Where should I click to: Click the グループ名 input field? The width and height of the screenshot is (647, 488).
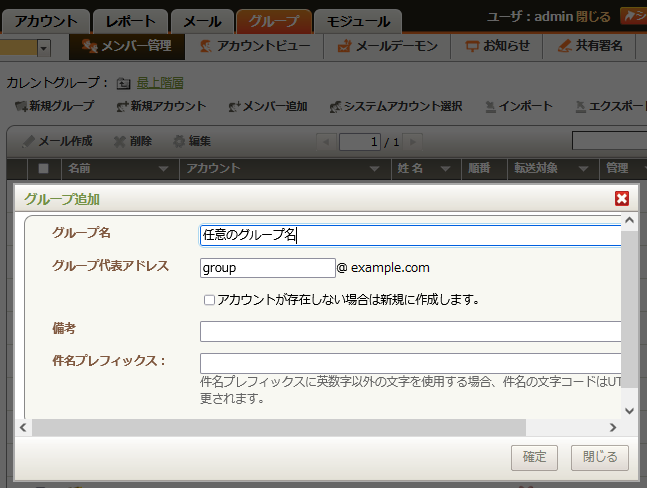click(x=411, y=235)
